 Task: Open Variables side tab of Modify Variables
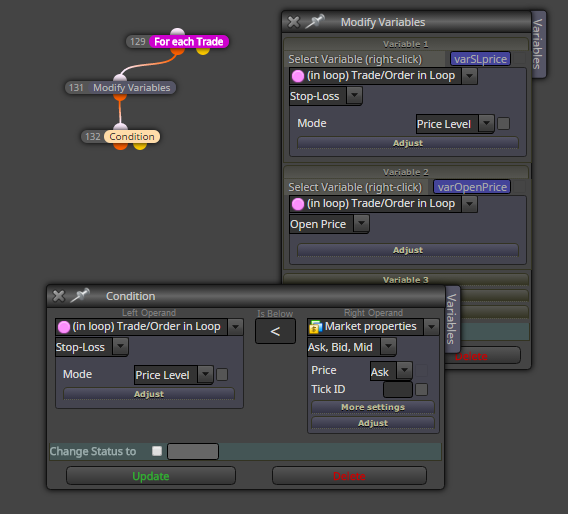click(538, 44)
